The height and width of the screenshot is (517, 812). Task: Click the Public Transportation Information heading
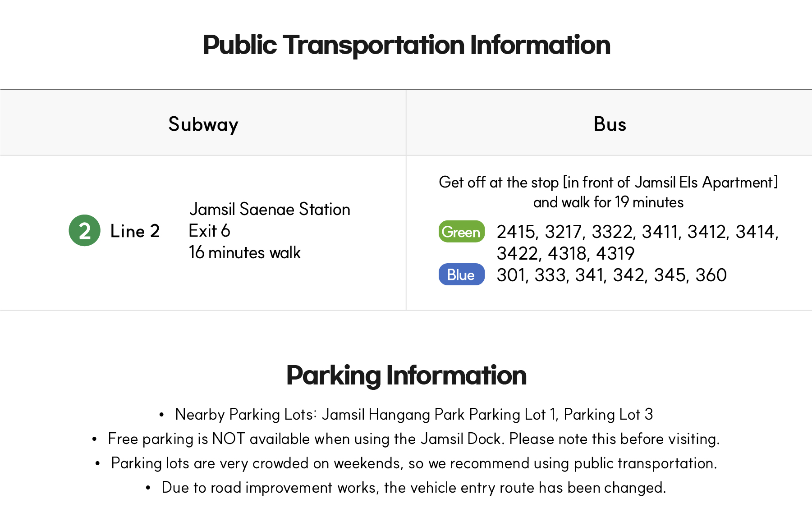[x=406, y=45]
